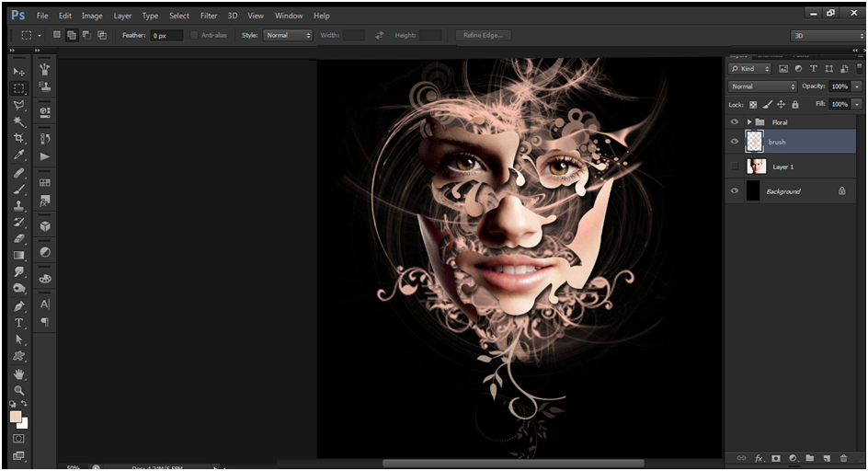868x471 pixels.
Task: Select the Move tool
Action: [x=18, y=72]
